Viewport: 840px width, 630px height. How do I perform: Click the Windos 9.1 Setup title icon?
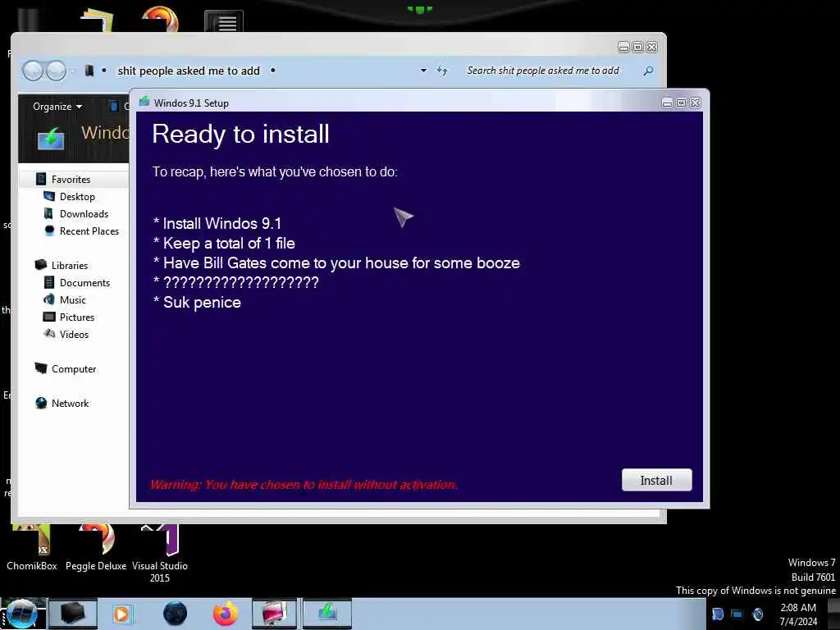[144, 102]
